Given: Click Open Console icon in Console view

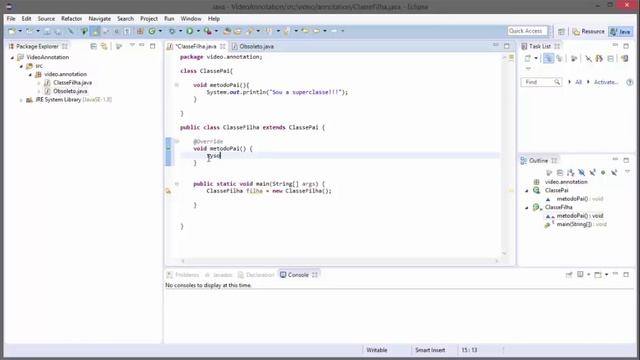Looking at the screenshot, I should pos(598,275).
